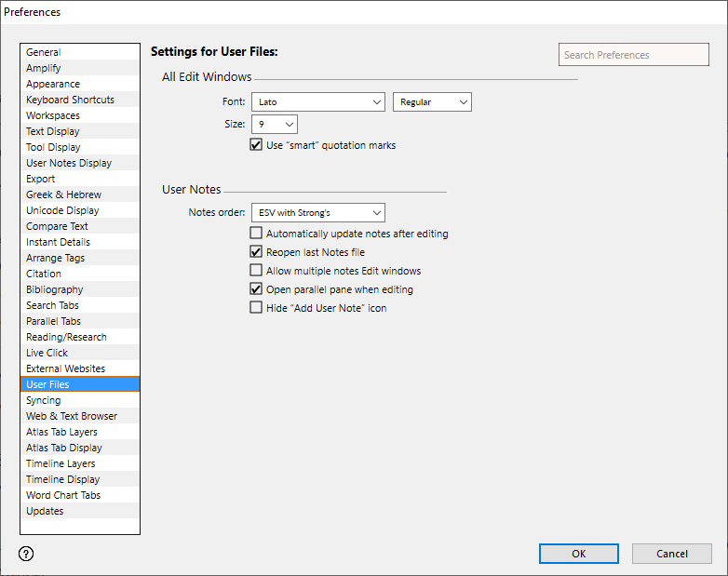Open the font Size dropdown

point(274,124)
